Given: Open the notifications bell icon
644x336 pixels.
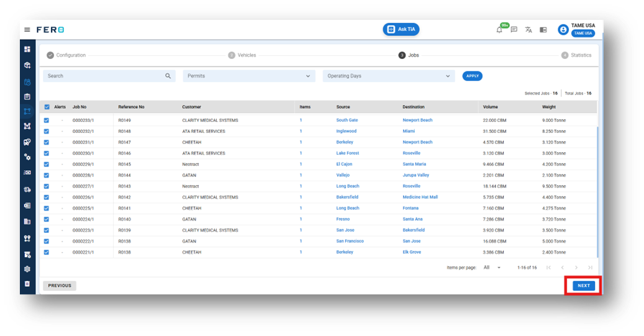Looking at the screenshot, I should point(499,30).
